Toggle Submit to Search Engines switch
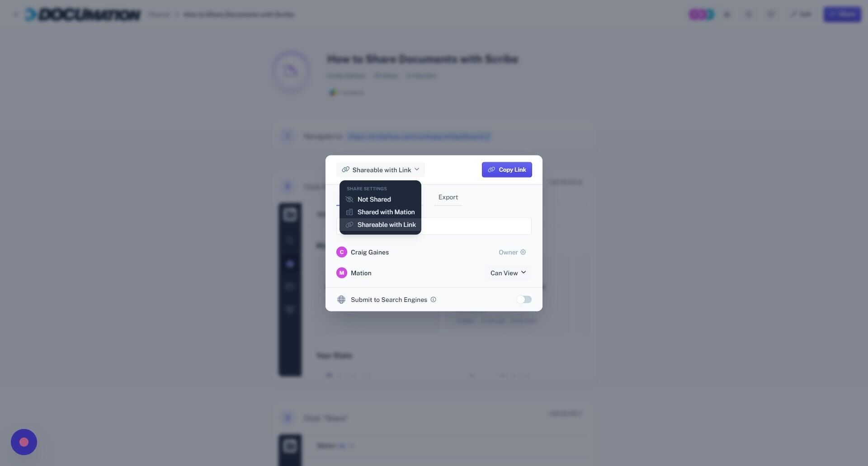This screenshot has width=868, height=466. (524, 300)
